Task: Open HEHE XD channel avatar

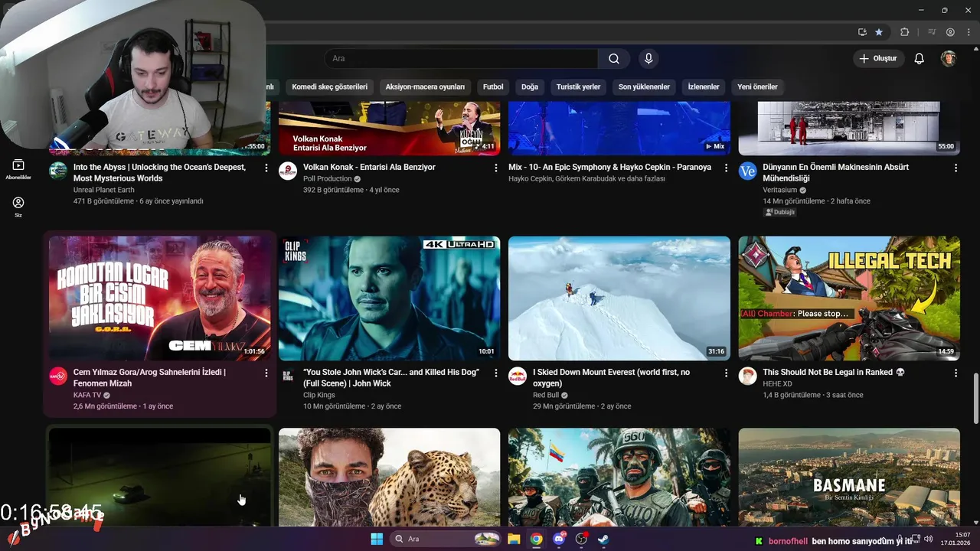Action: tap(747, 376)
